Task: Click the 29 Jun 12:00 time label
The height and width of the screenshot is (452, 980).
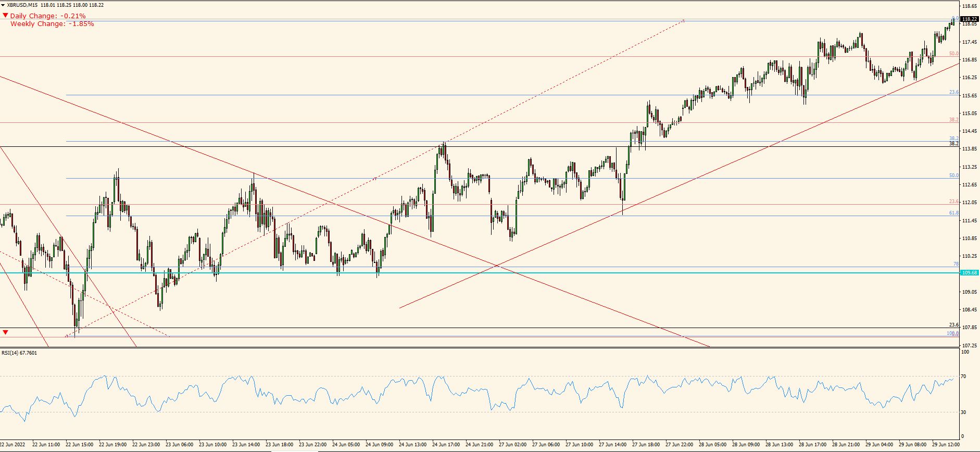Action: pyautogui.click(x=946, y=445)
